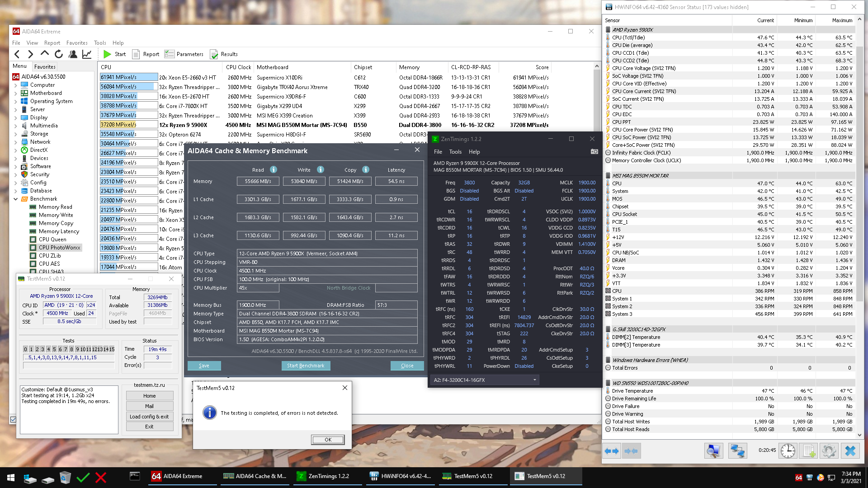Select Memory Latency in the benchmark tree

(59, 231)
